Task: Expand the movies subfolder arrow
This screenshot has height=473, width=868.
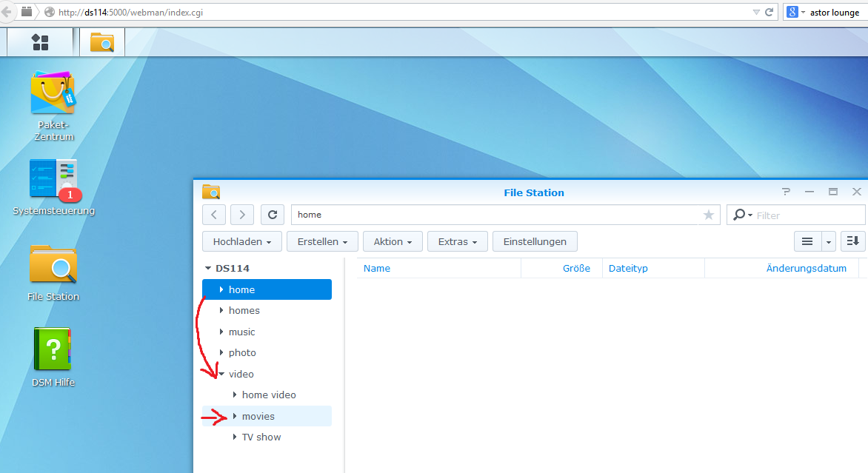Action: click(235, 416)
